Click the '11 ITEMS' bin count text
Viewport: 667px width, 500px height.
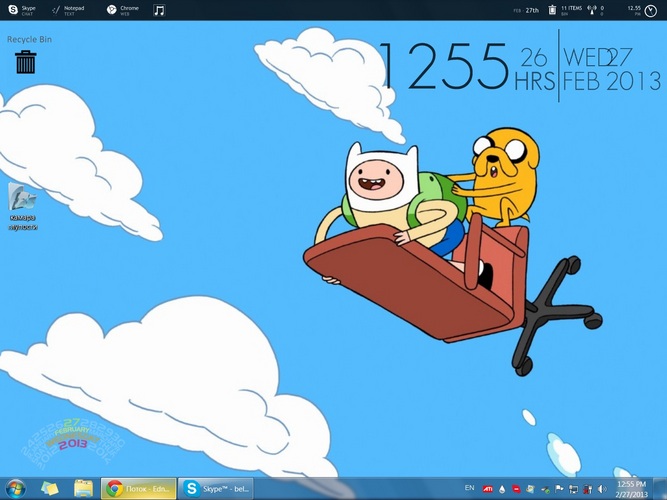point(571,8)
